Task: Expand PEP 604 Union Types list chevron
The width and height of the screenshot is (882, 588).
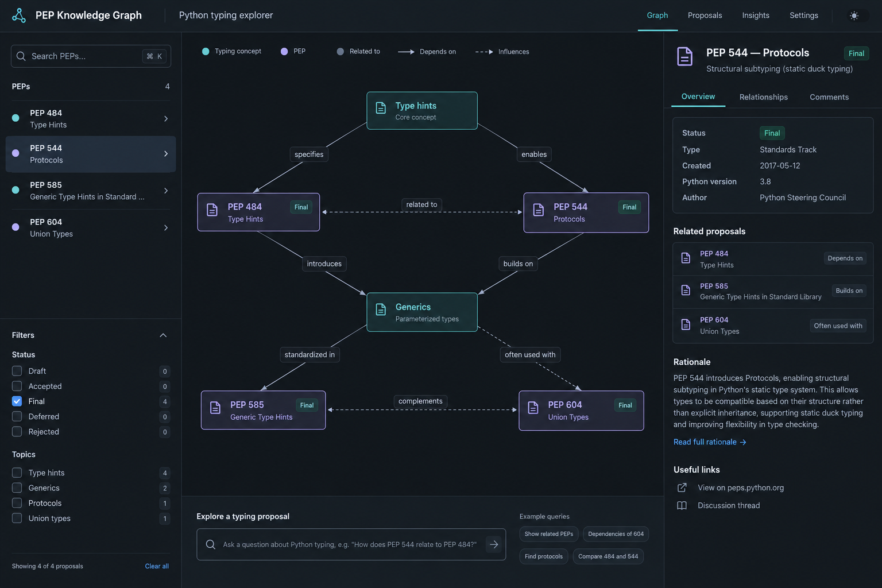Action: [166, 228]
